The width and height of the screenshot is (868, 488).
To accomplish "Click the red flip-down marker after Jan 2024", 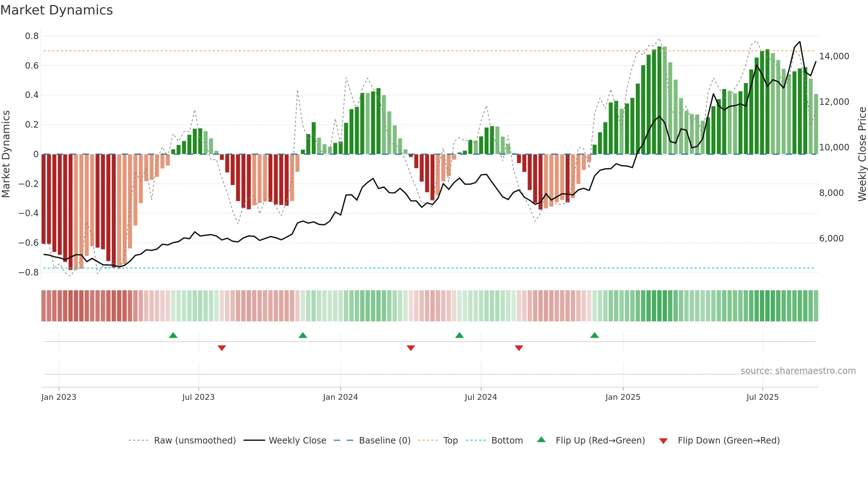I will (x=411, y=348).
